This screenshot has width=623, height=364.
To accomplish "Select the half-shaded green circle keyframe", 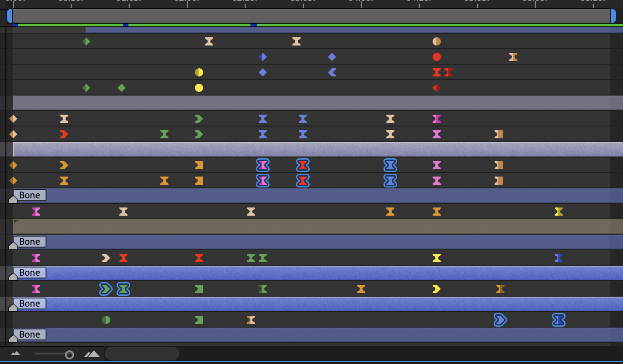I will coord(106,320).
